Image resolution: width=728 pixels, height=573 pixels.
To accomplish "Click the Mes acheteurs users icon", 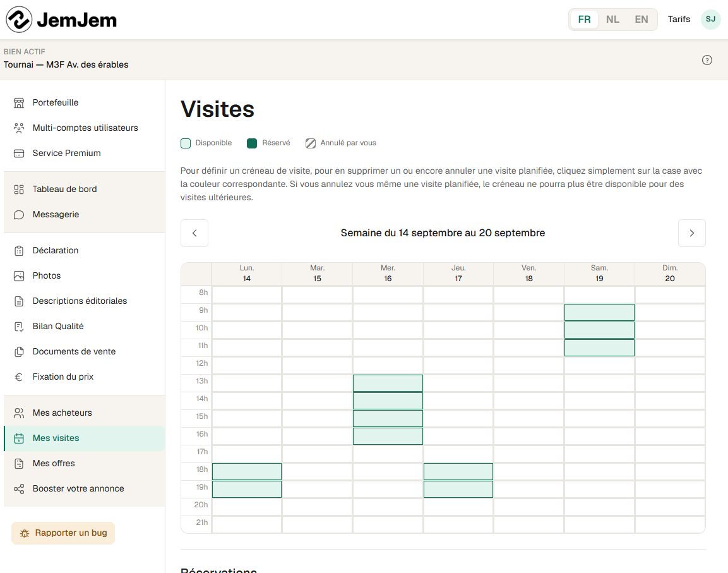I will click(18, 413).
